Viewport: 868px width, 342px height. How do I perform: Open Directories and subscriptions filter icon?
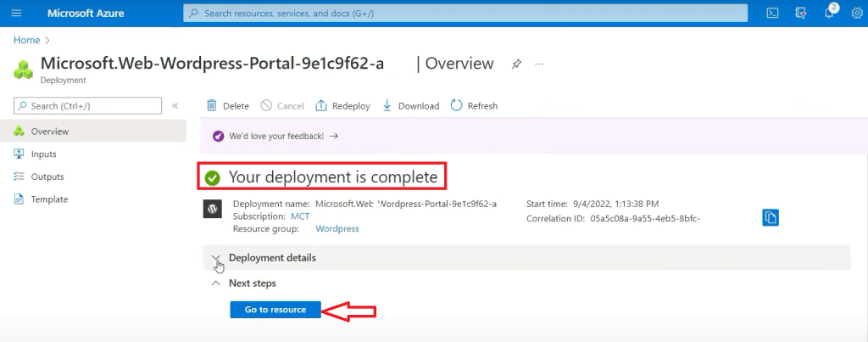(x=800, y=14)
